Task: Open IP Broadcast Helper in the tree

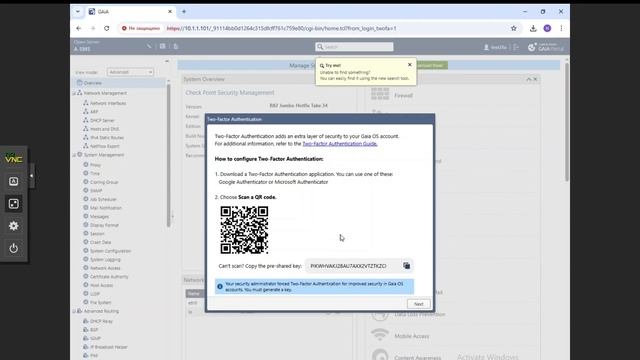Action: pyautogui.click(x=109, y=347)
